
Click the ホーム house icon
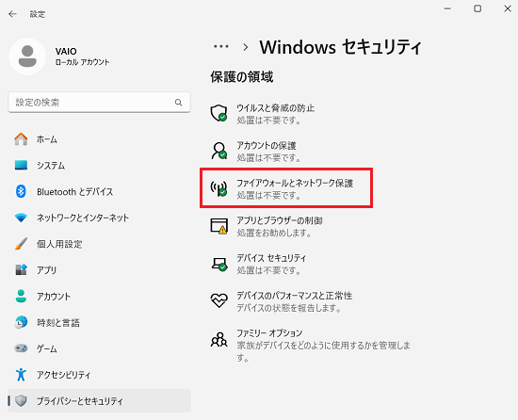coord(21,139)
